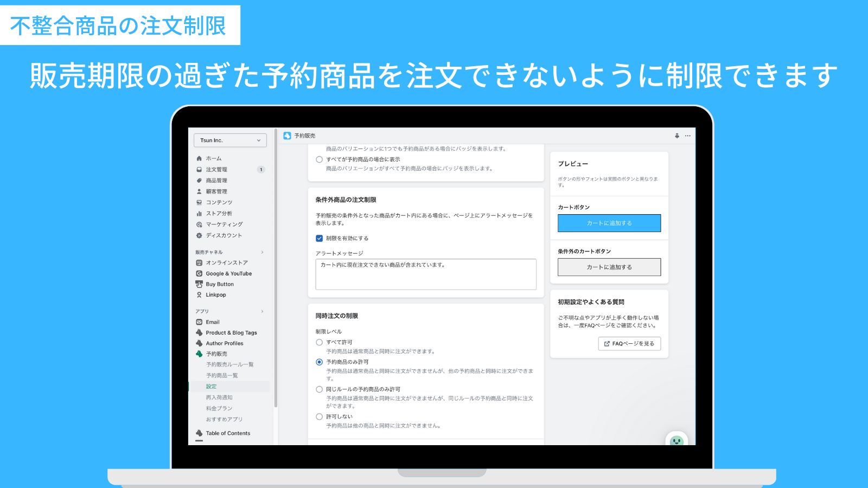Viewport: 868px width, 488px height.
Task: Click the 商品管理 tag icon
Action: (199, 181)
